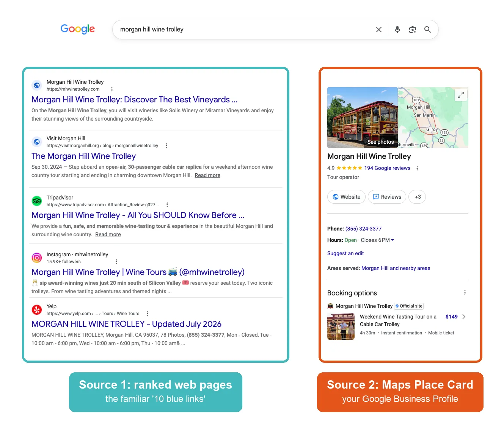
Task: Open 'Morgan Hill and nearby areas' link
Action: (396, 268)
